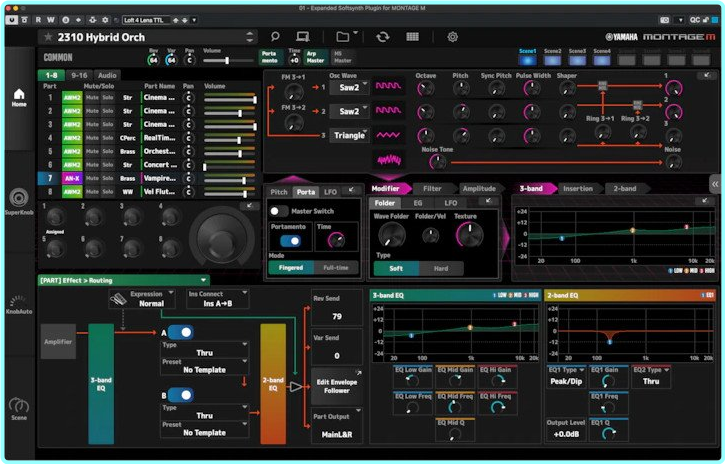Open the Home page in sidebar

[19, 98]
